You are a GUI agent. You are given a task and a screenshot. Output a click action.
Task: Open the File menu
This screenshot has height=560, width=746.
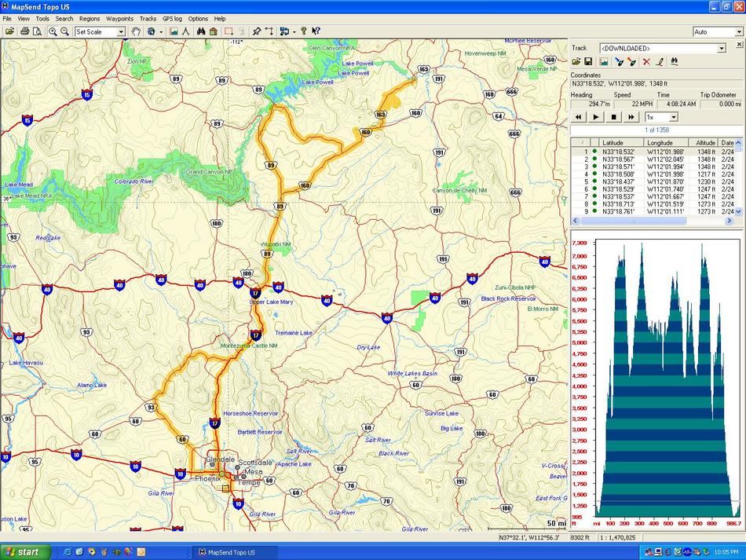pyautogui.click(x=7, y=19)
